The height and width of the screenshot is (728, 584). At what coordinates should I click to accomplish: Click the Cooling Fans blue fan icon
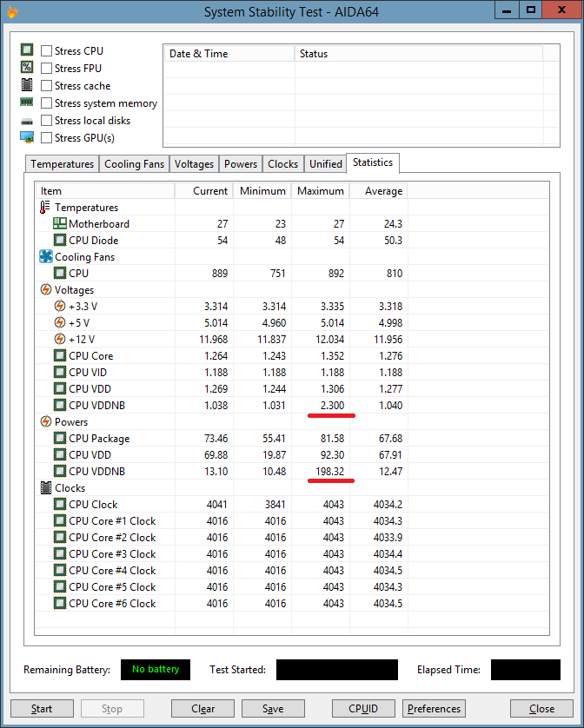tap(46, 257)
